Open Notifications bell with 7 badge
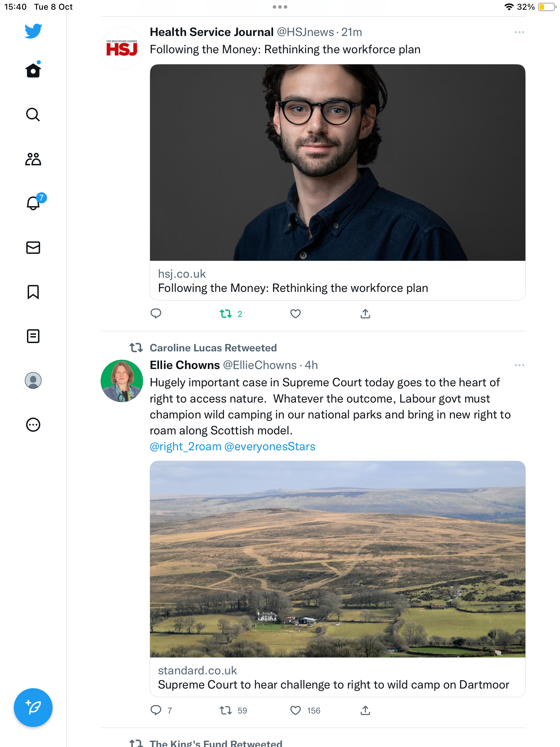The width and height of the screenshot is (560, 747). coord(35,202)
